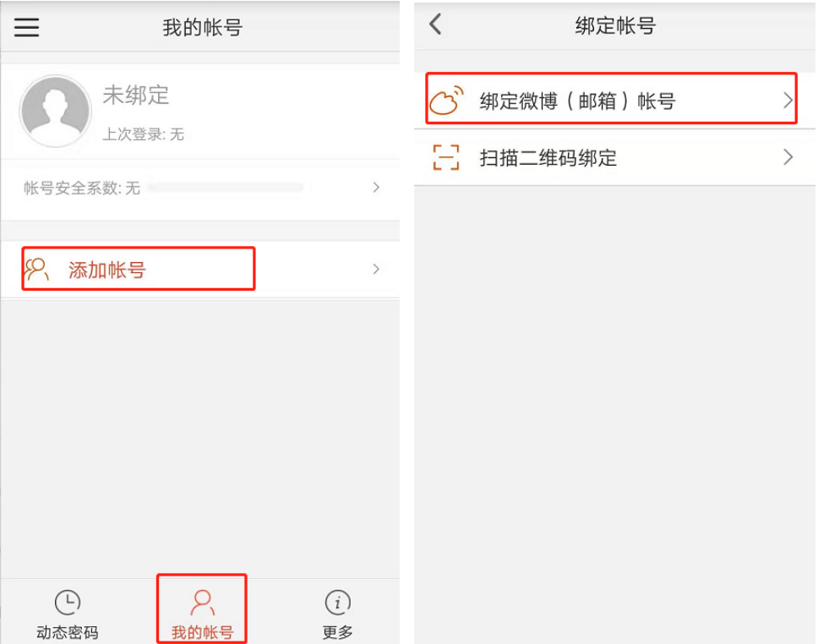Click the QR scan frame icon
Viewport: 818px width, 644px height.
[x=446, y=157]
